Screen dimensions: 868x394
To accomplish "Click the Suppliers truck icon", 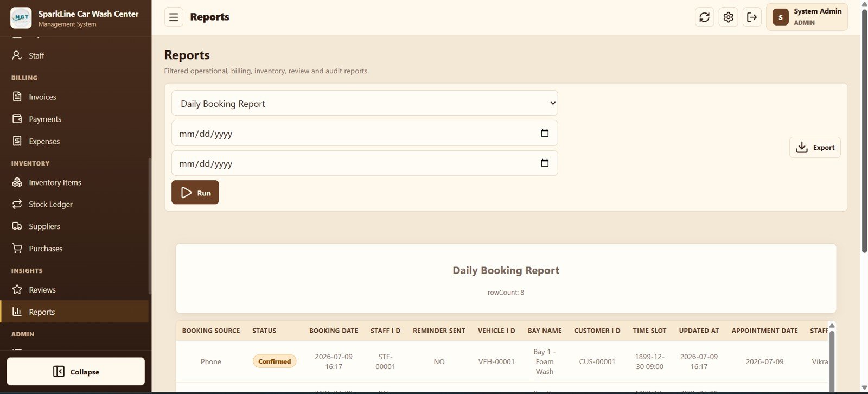I will point(17,226).
